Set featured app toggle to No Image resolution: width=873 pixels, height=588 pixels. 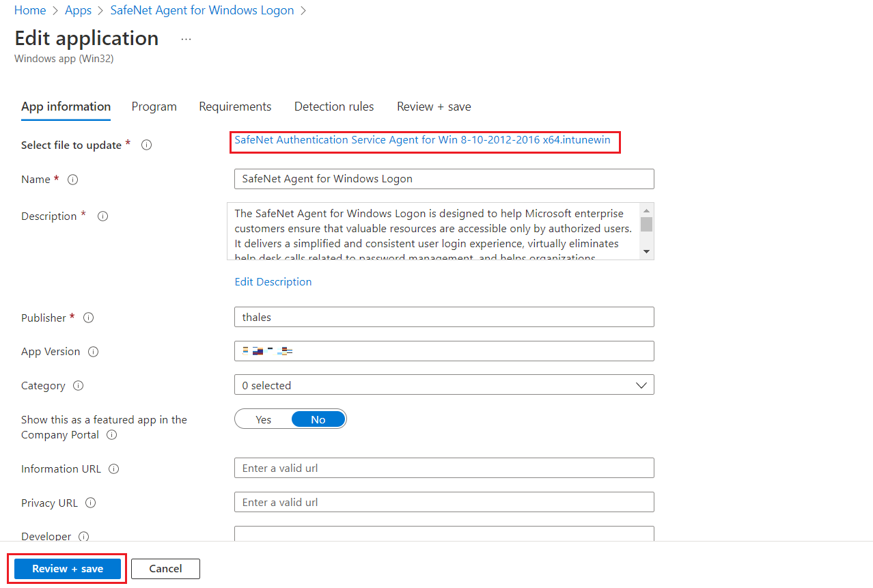coord(318,419)
